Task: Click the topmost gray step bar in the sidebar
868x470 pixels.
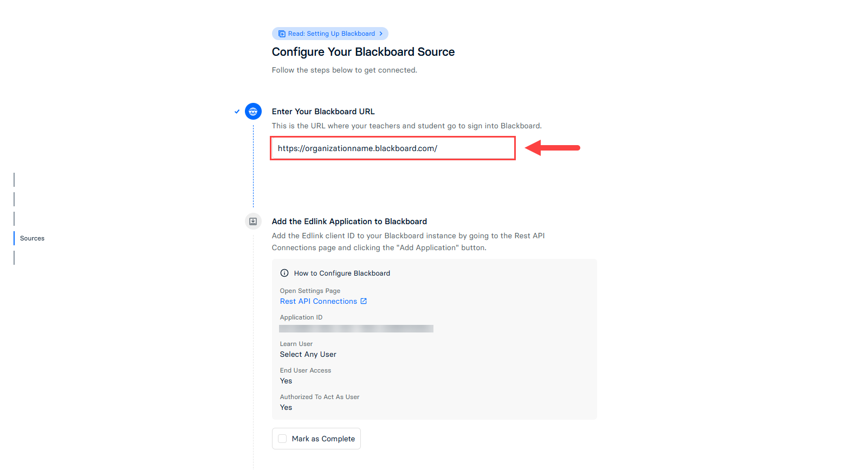Action: (14, 179)
